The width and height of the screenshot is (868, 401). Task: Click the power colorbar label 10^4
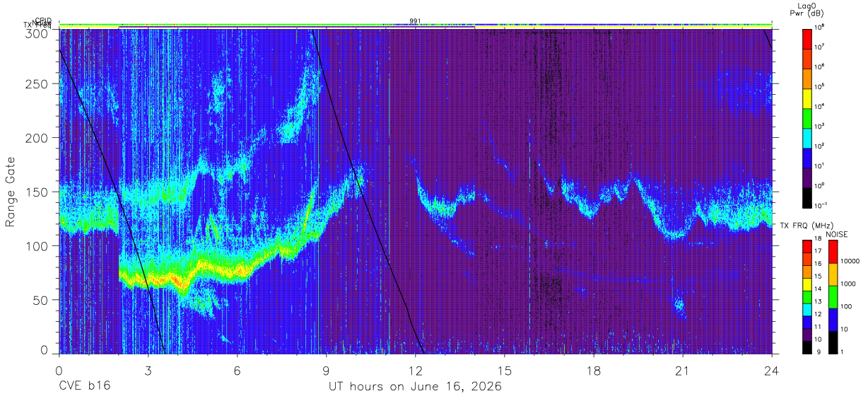(x=820, y=106)
